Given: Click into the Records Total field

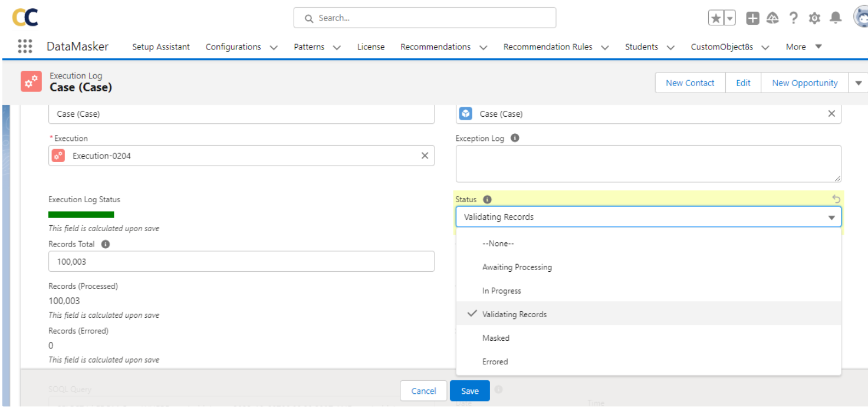Looking at the screenshot, I should click(241, 261).
